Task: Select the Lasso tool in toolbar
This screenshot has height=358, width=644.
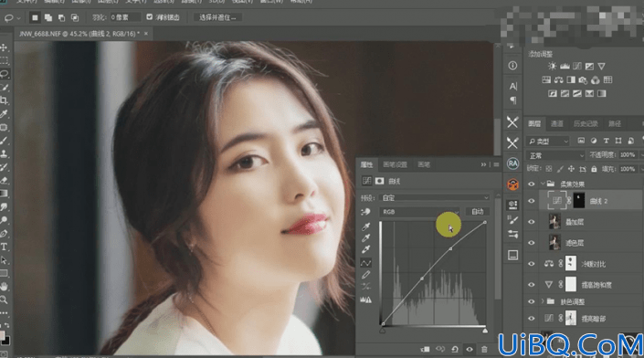Action: pyautogui.click(x=5, y=74)
